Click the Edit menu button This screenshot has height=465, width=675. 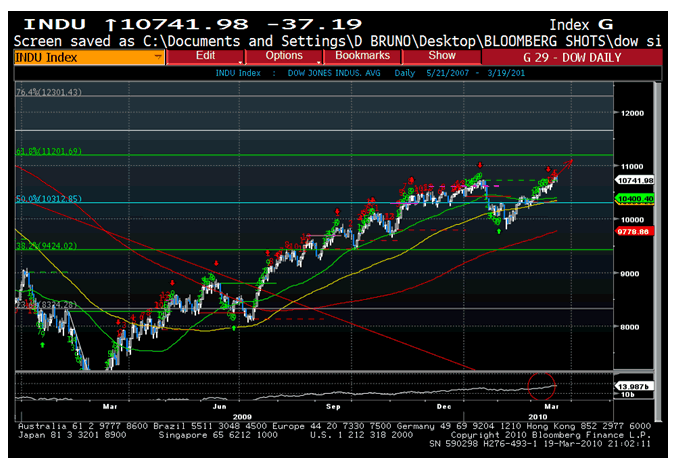point(205,56)
